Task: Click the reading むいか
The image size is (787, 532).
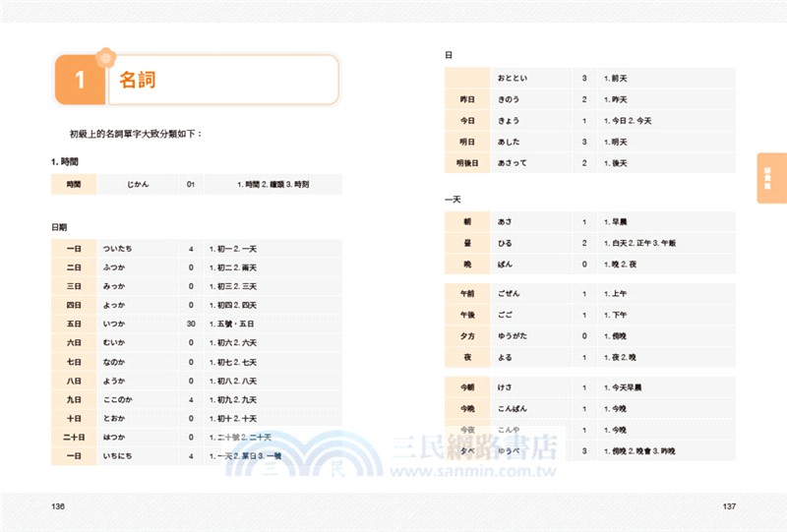Action: (x=114, y=343)
